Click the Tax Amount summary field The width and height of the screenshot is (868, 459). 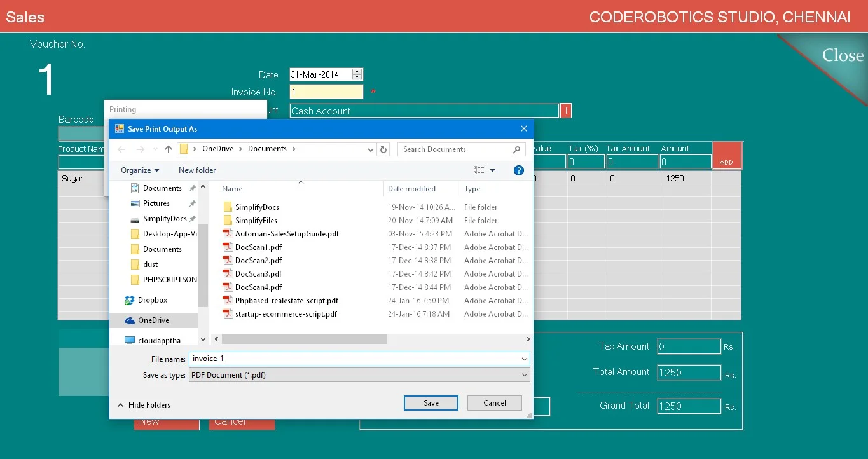[x=689, y=346]
